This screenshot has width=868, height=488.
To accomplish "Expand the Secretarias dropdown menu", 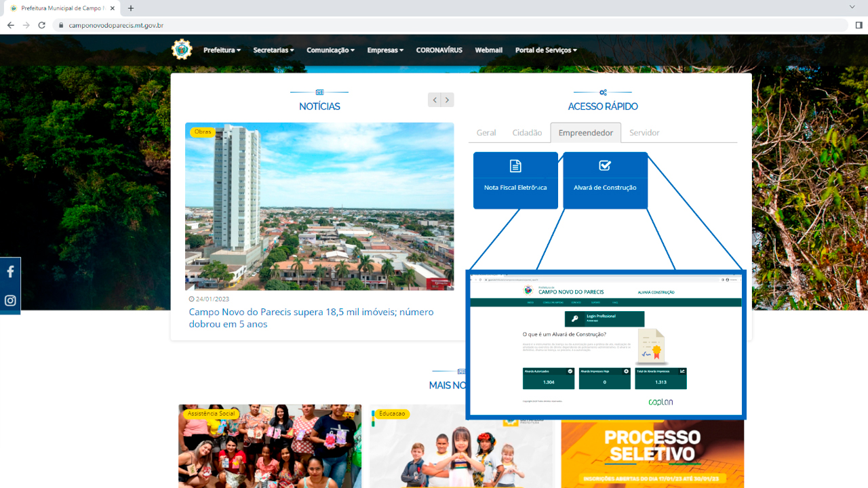I will (273, 50).
